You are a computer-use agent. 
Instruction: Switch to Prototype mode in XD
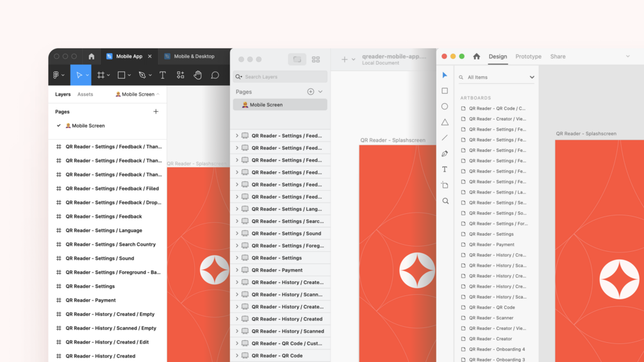point(528,56)
